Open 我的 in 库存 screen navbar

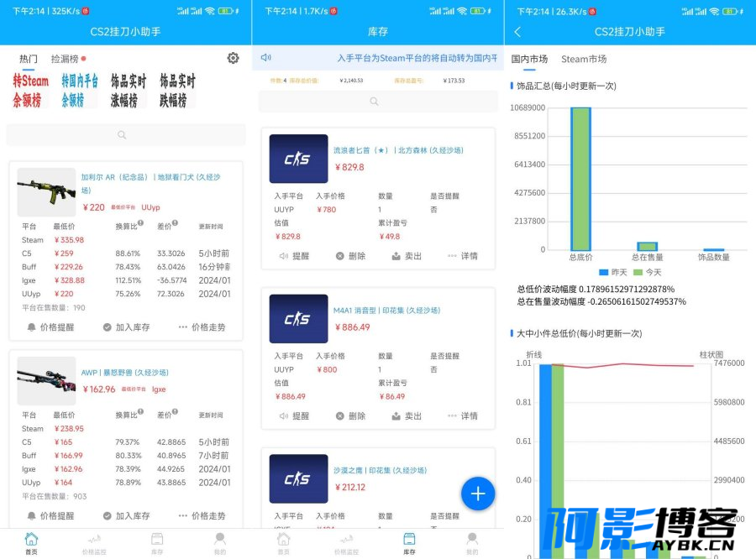[x=472, y=544]
